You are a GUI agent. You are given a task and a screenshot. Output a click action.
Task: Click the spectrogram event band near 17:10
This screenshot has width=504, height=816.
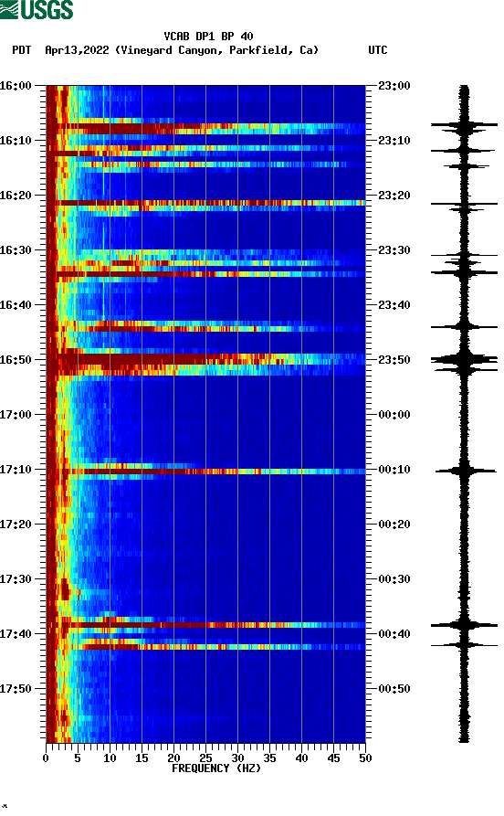coord(205,472)
